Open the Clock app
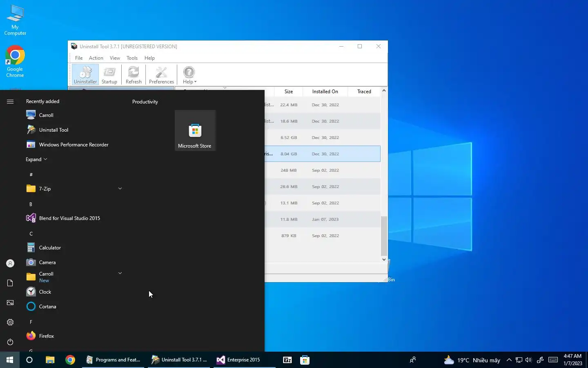588x368 pixels. pos(73,292)
